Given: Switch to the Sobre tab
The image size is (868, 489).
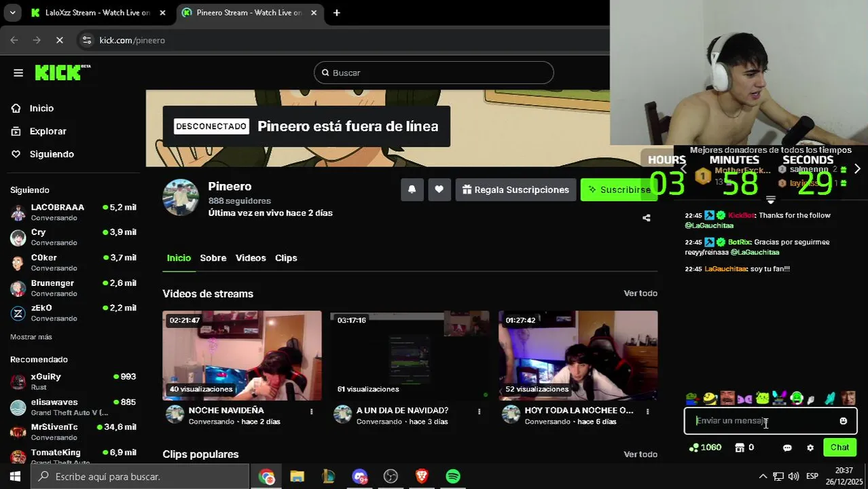Looking at the screenshot, I should point(213,258).
